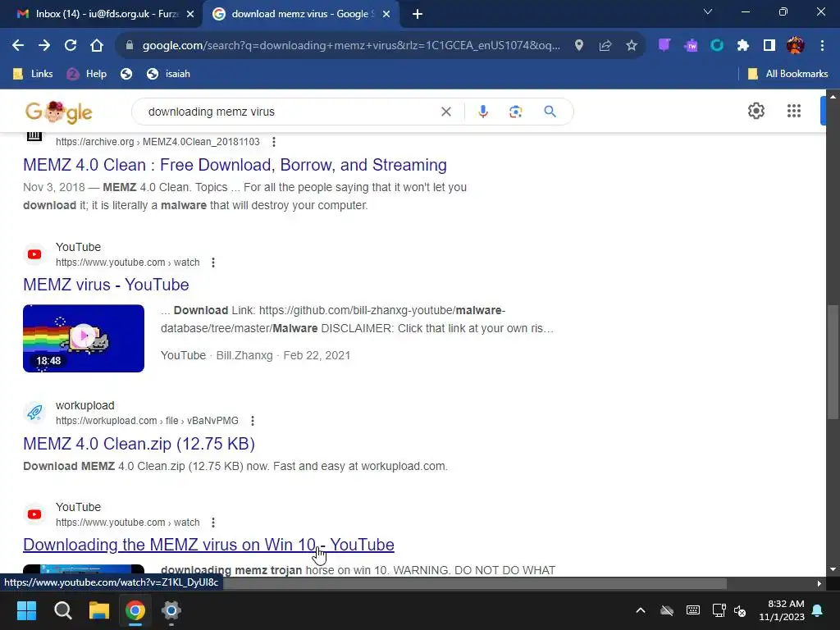The width and height of the screenshot is (840, 630).
Task: Open the MEMZ virus - YouTube result
Action: pyautogui.click(x=106, y=285)
